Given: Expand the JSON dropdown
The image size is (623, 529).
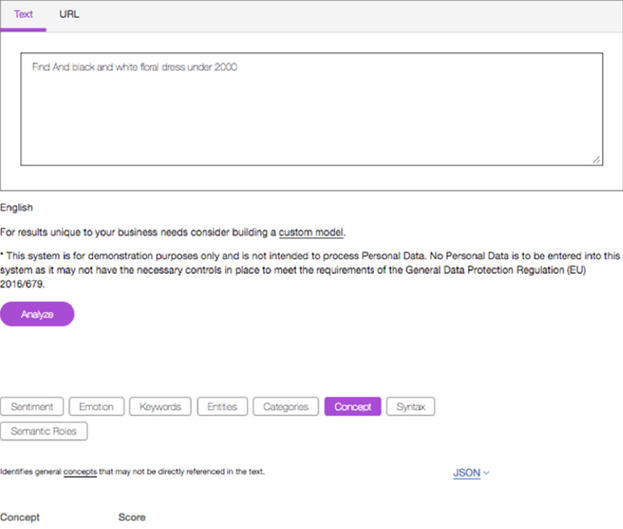Looking at the screenshot, I should coord(471,473).
